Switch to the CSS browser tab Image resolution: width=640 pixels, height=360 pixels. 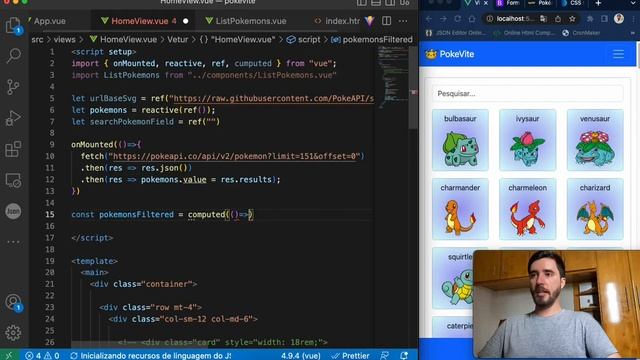(571, 3)
